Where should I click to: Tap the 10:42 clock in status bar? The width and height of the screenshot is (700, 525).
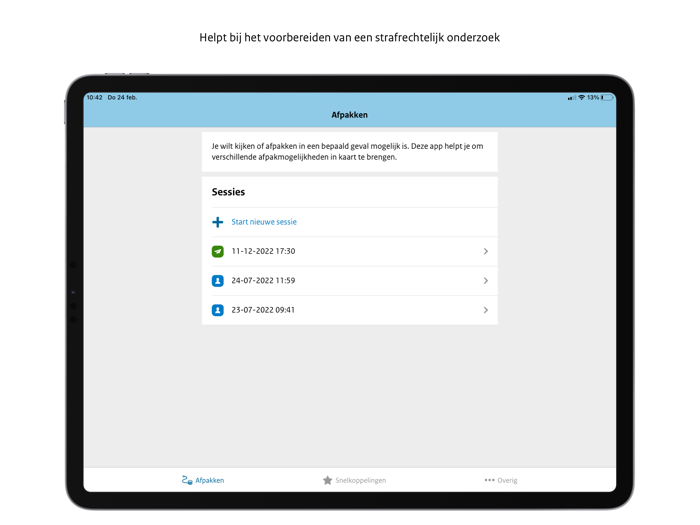tap(94, 97)
